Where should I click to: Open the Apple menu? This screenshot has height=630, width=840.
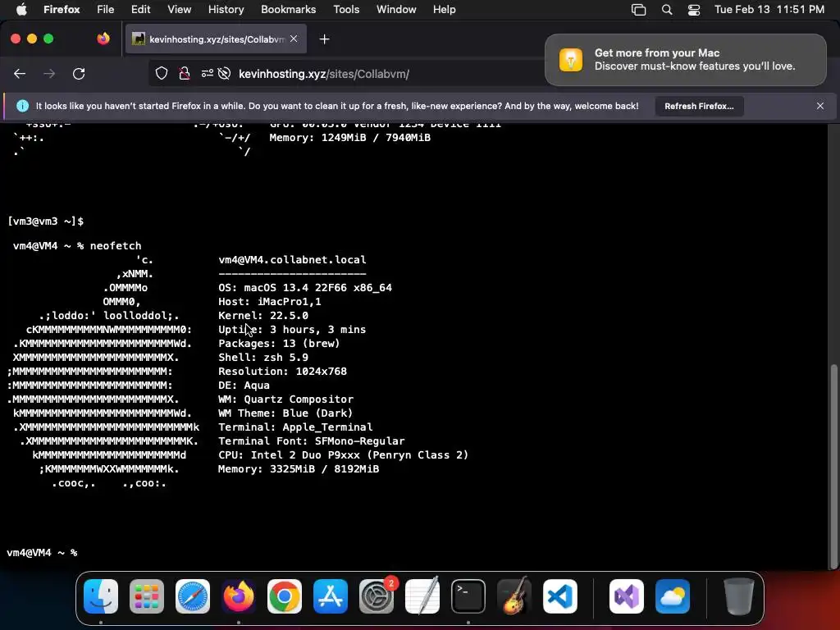point(21,10)
